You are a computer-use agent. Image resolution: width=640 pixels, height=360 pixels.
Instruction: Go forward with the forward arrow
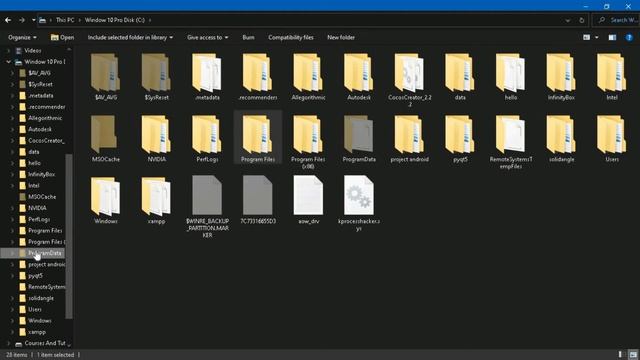click(x=22, y=20)
